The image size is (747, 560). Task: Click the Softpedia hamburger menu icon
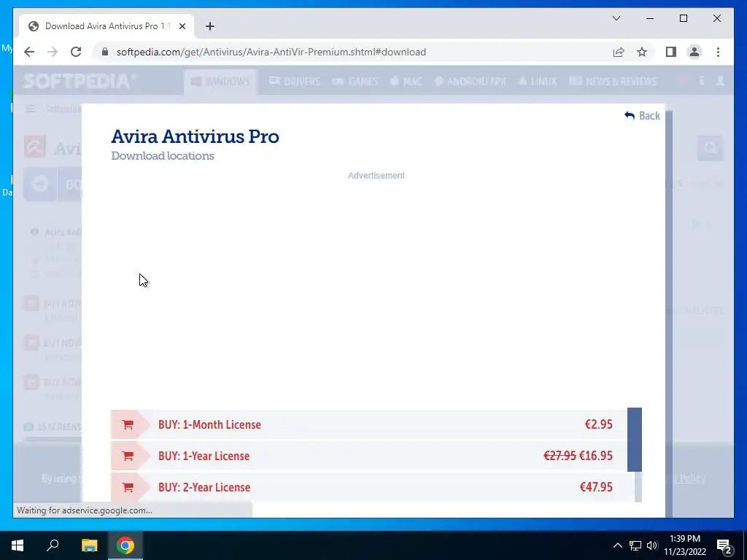tap(31, 109)
